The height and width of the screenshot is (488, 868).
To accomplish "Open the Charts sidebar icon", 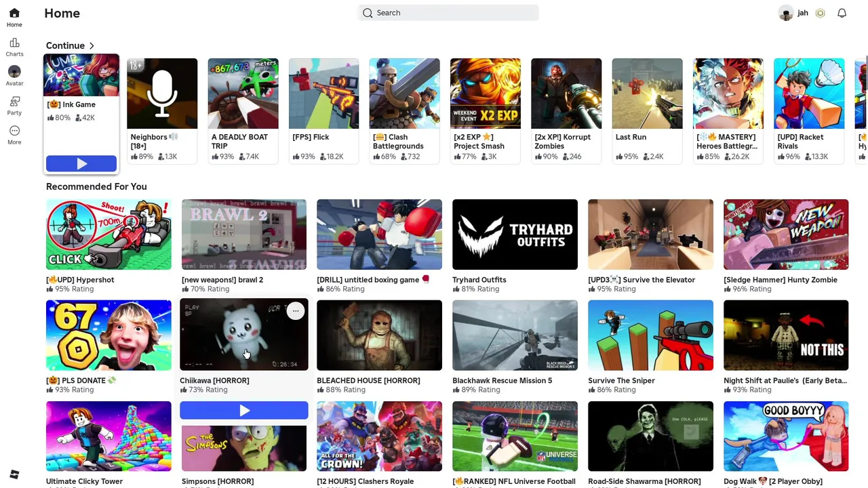I will (14, 47).
